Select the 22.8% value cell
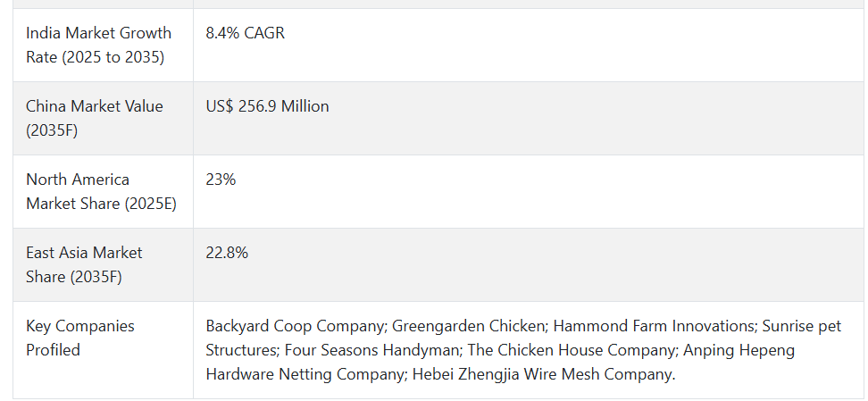The image size is (868, 401). (x=528, y=264)
